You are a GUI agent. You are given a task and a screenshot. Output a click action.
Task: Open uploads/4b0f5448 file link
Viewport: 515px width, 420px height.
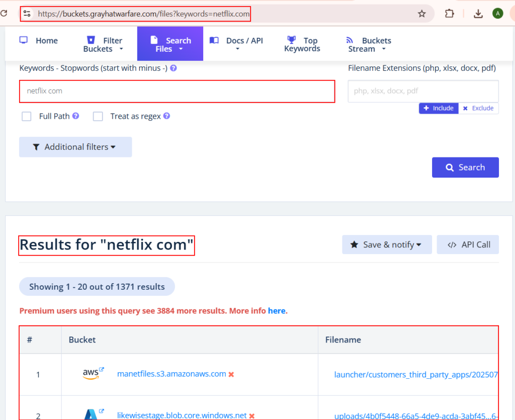[416, 416]
